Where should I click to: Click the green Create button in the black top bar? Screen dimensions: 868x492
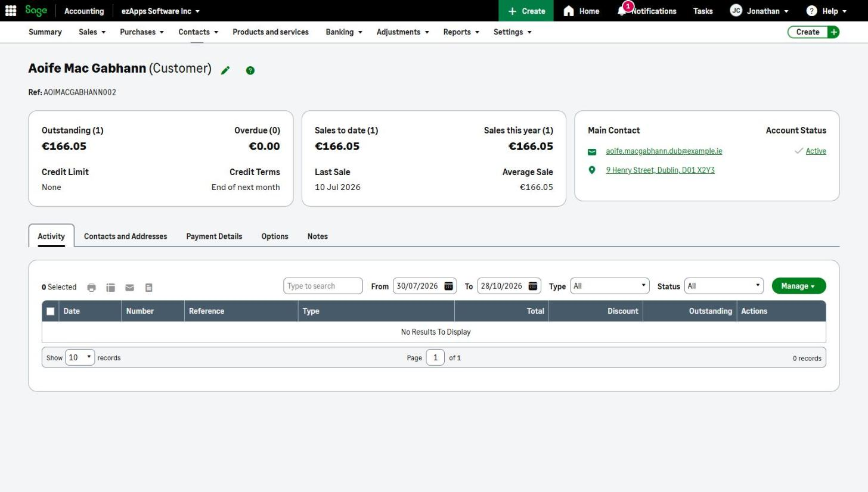[526, 11]
